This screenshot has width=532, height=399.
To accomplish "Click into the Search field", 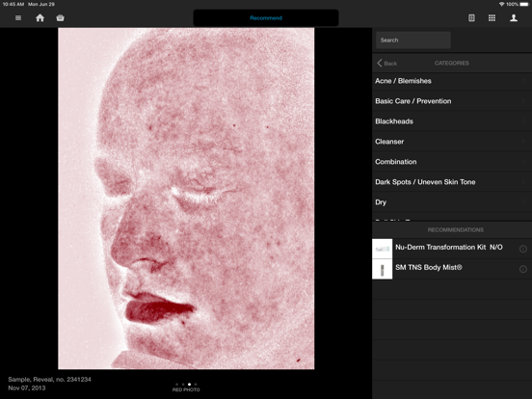I will point(413,40).
